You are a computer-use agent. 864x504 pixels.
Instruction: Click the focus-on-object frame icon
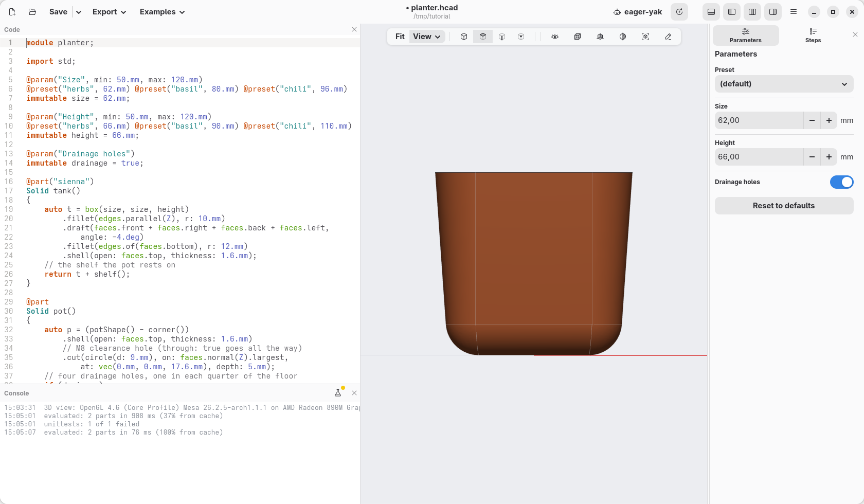[x=645, y=37]
